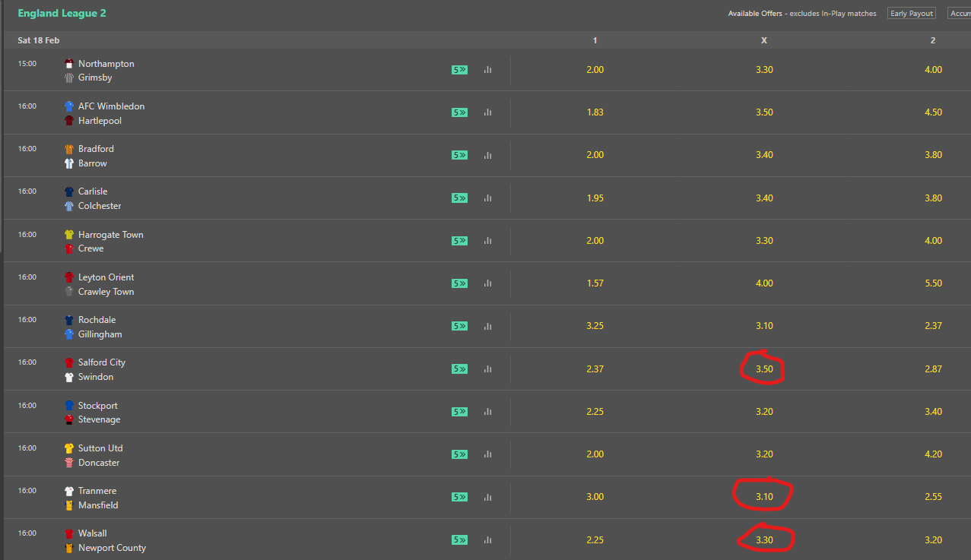
Task: View the stats icon for Rochdale v Gillingham
Action: 487,325
